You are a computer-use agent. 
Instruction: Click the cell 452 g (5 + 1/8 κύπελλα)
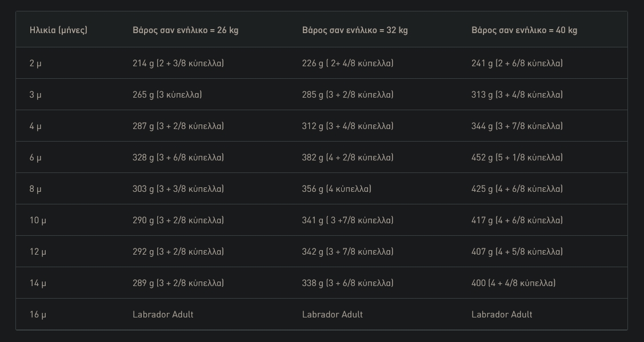coord(517,158)
